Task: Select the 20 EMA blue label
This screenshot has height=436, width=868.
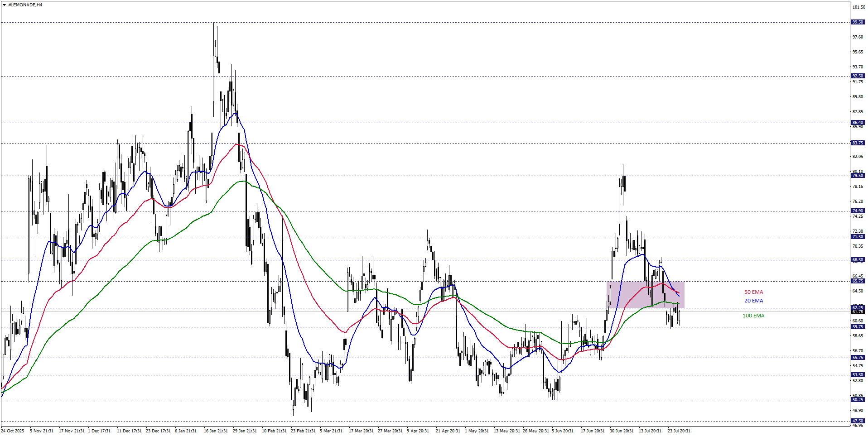Action: pyautogui.click(x=753, y=301)
